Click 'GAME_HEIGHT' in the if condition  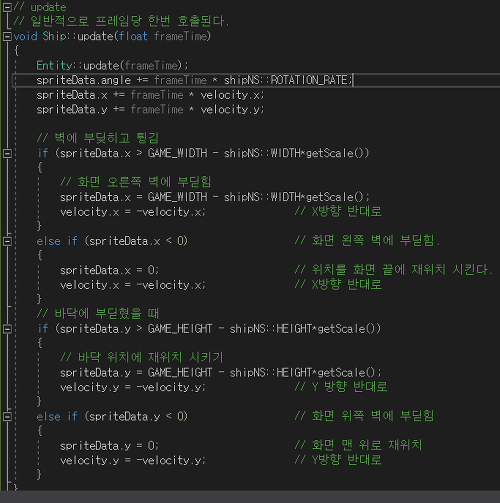[180, 329]
